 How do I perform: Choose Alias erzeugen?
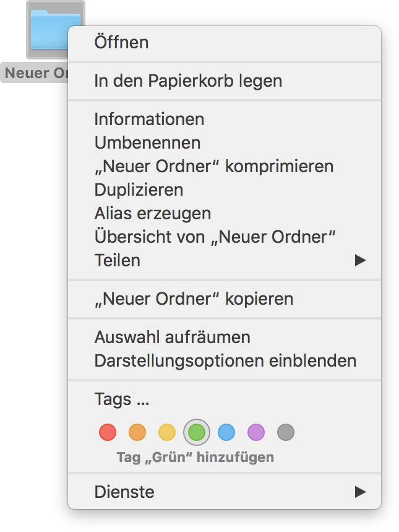tap(153, 214)
